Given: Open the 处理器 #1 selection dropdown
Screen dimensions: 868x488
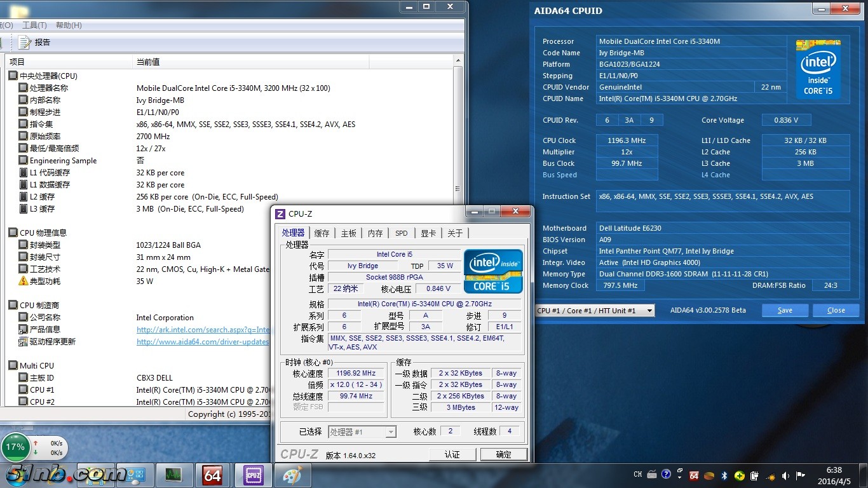Looking at the screenshot, I should coord(362,432).
